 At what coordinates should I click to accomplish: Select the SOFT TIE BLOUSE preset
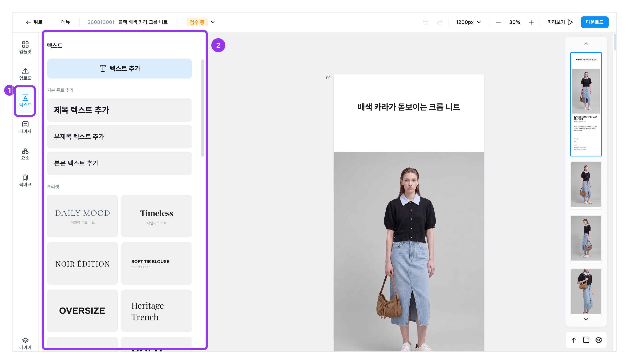157,263
